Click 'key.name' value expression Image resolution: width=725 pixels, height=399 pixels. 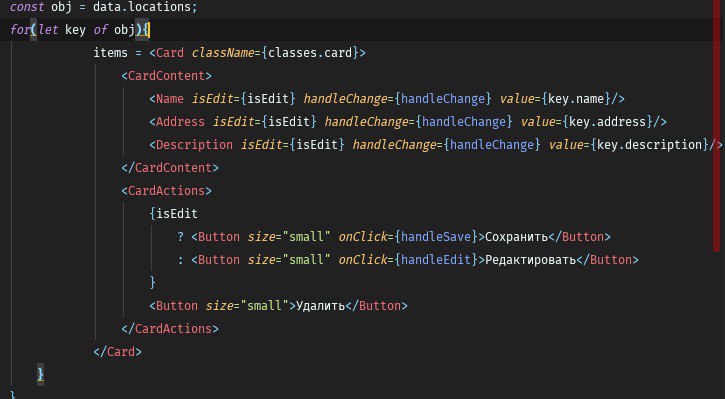(x=576, y=99)
